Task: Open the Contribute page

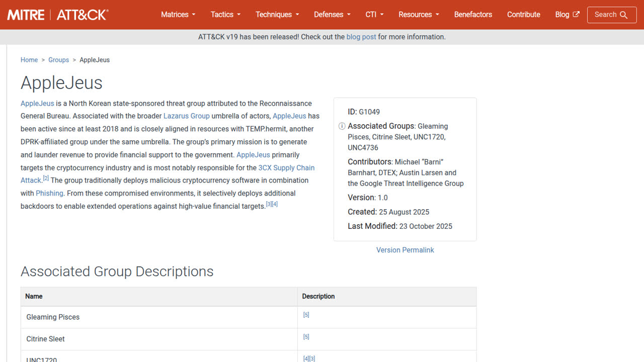Action: coord(524,15)
